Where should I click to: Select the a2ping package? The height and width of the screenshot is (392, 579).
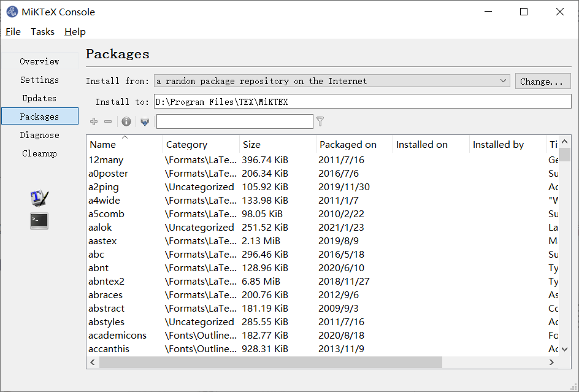click(323, 187)
